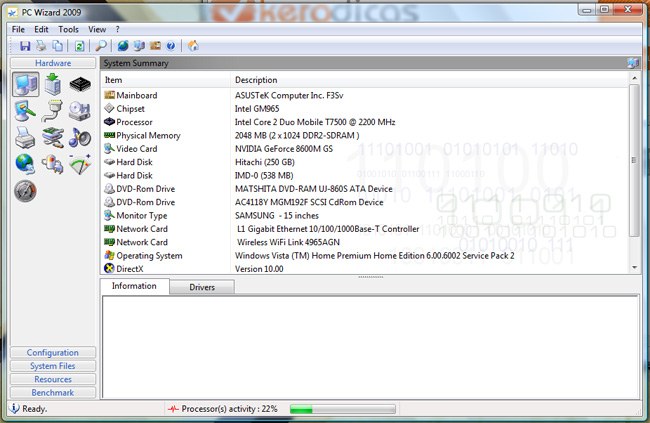650x423 pixels.
Task: Select the Drives disc and floppy icon
Action: [x=80, y=111]
